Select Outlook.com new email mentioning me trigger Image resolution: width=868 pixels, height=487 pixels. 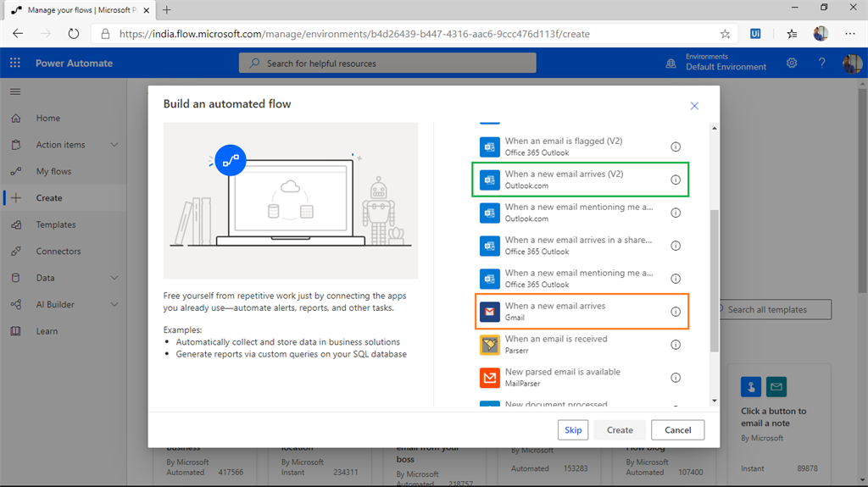(x=581, y=213)
